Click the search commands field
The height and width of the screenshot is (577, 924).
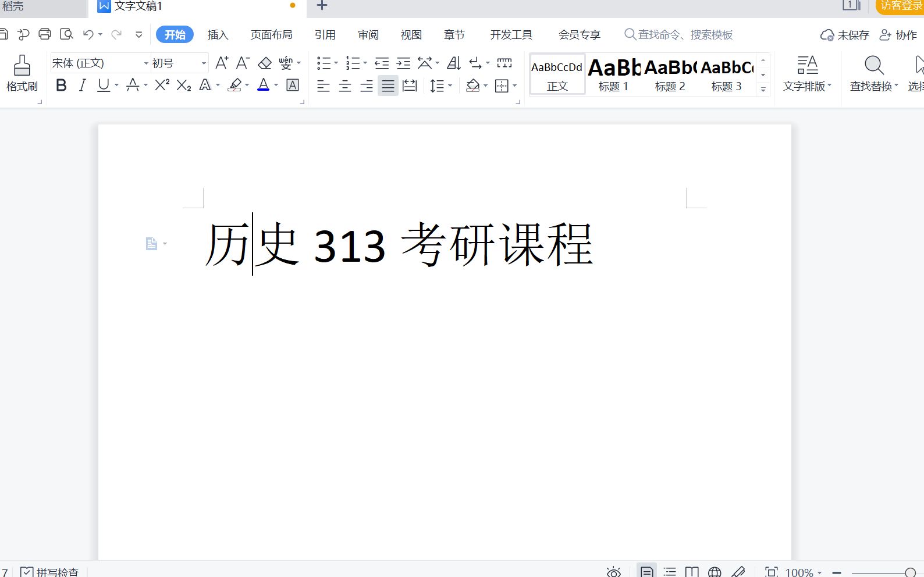(x=678, y=35)
